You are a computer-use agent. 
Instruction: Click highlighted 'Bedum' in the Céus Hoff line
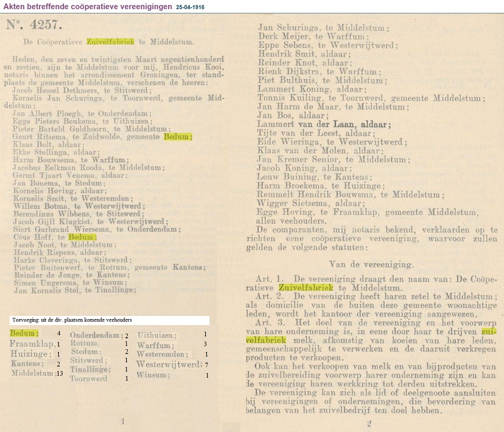82,237
